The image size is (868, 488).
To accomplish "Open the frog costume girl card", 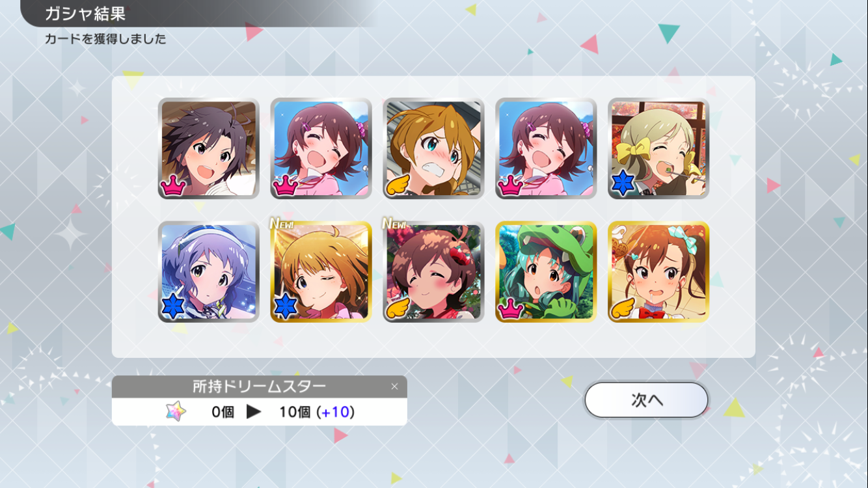I will tap(546, 271).
